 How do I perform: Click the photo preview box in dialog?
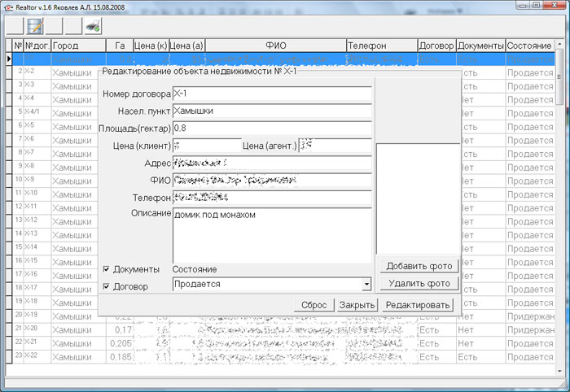[418, 199]
